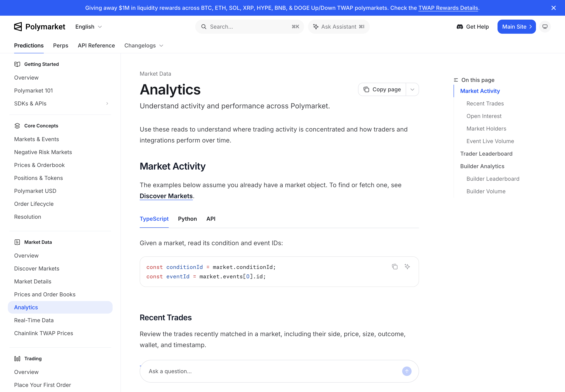Click the On this page list icon
Image resolution: width=565 pixels, height=392 pixels.
point(456,80)
